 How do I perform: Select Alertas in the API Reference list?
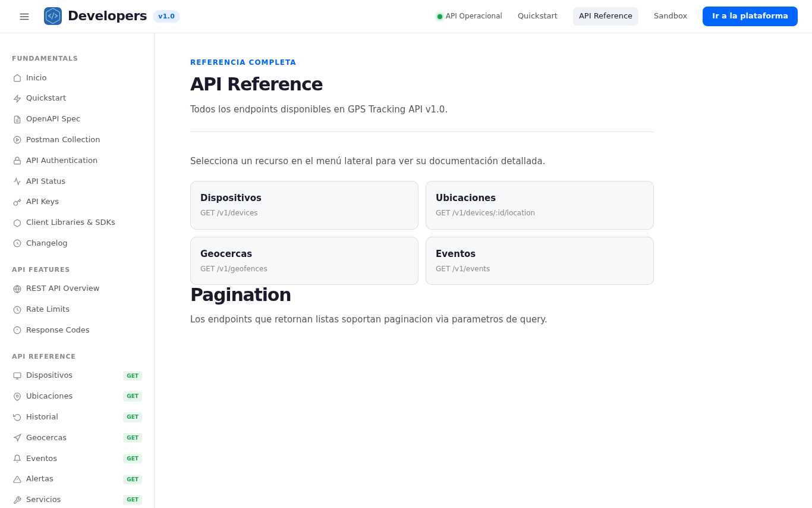click(77, 479)
